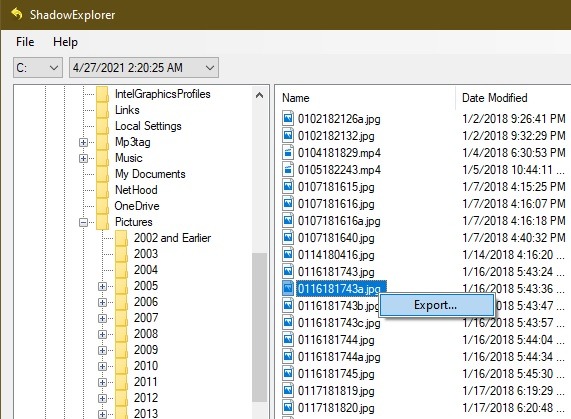Click the Pictures folder icon

pyautogui.click(x=103, y=222)
